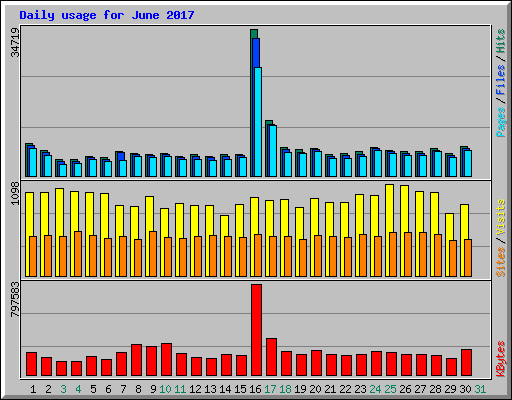The height and width of the screenshot is (400, 512).
Task: Click day label 3 on the axis
Action: (x=63, y=389)
